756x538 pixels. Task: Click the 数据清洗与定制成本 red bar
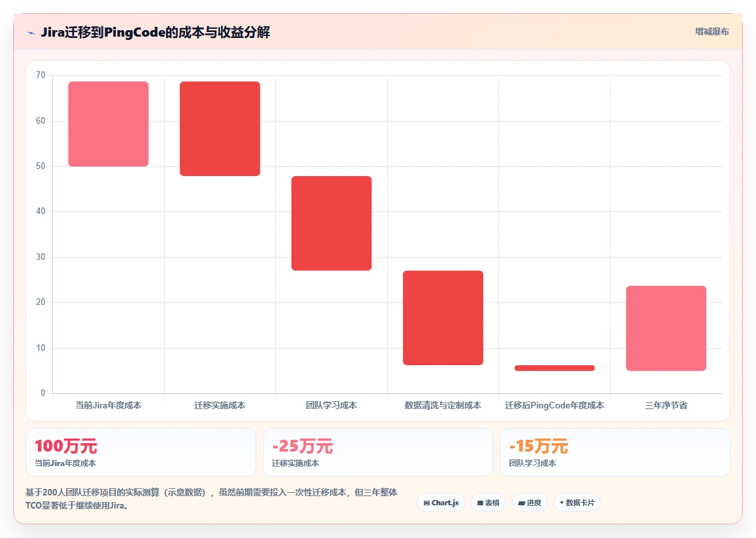(443, 318)
